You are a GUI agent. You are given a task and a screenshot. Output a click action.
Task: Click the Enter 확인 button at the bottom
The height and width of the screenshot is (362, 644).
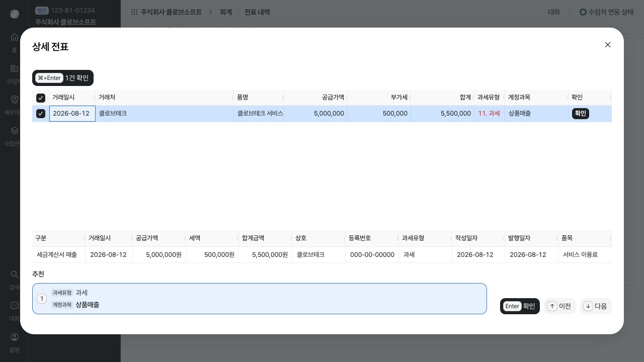[x=520, y=306]
